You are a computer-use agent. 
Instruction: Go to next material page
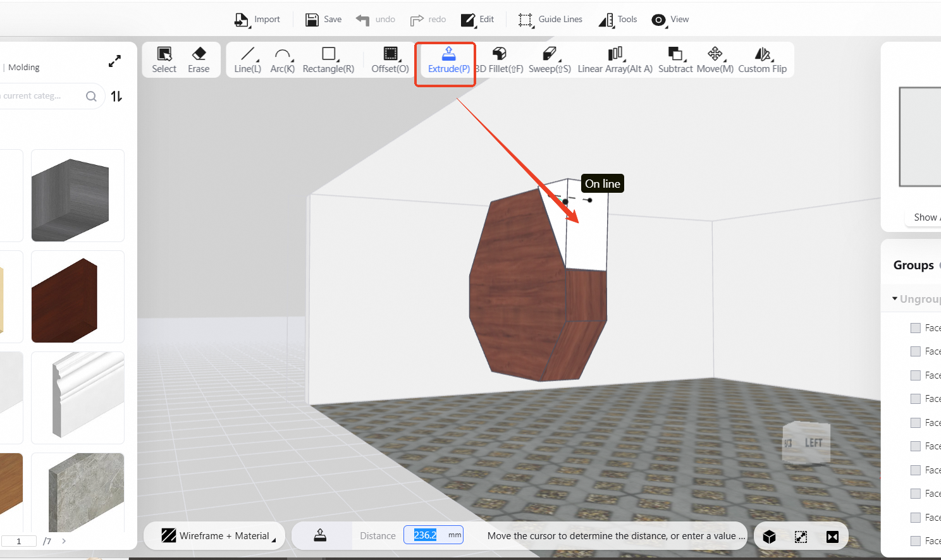(64, 541)
